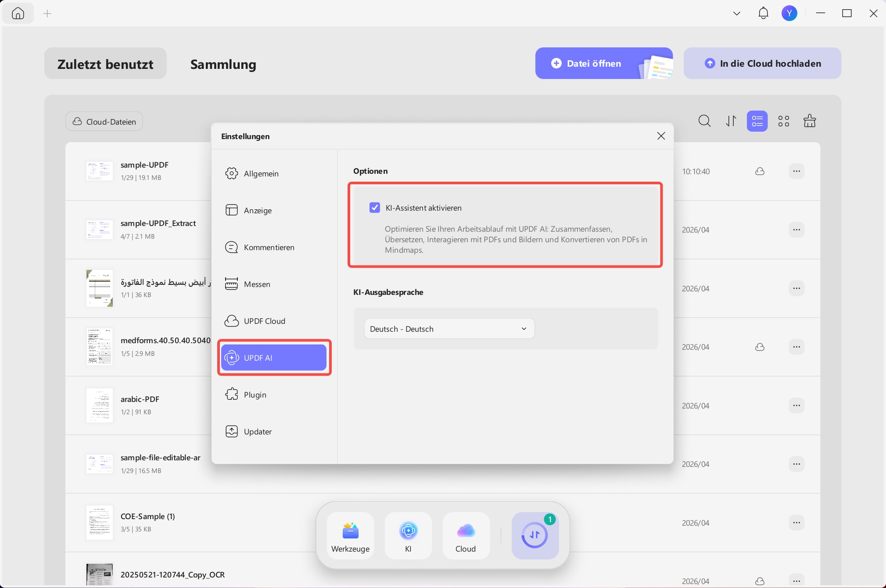Viewport: 886px width, 588px height.
Task: Close the Einstellungen dialog
Action: click(661, 136)
